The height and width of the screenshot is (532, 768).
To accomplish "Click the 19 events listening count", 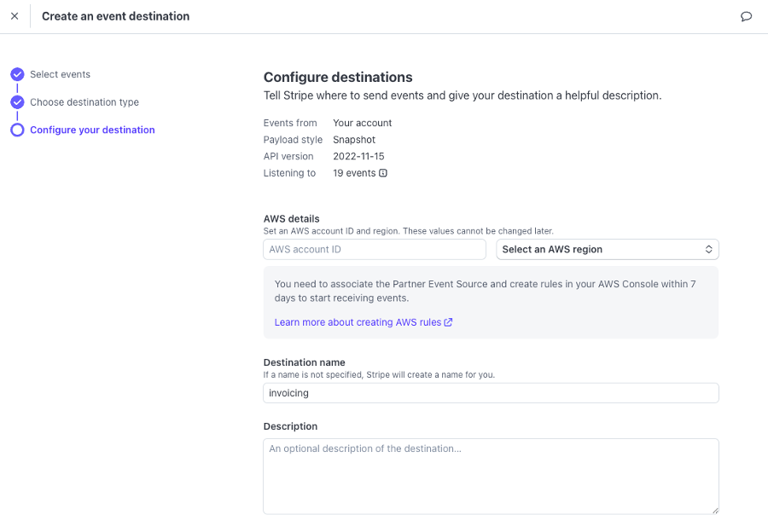I will tap(354, 173).
